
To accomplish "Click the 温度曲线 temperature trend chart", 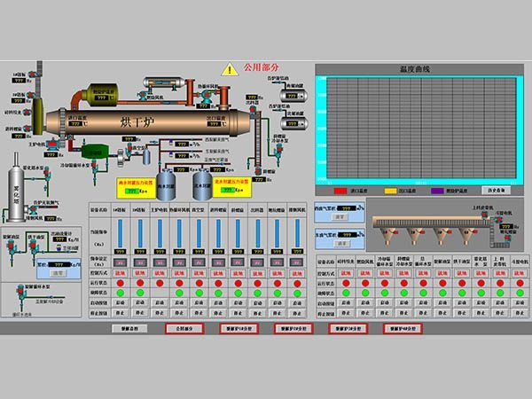I will tap(419, 129).
